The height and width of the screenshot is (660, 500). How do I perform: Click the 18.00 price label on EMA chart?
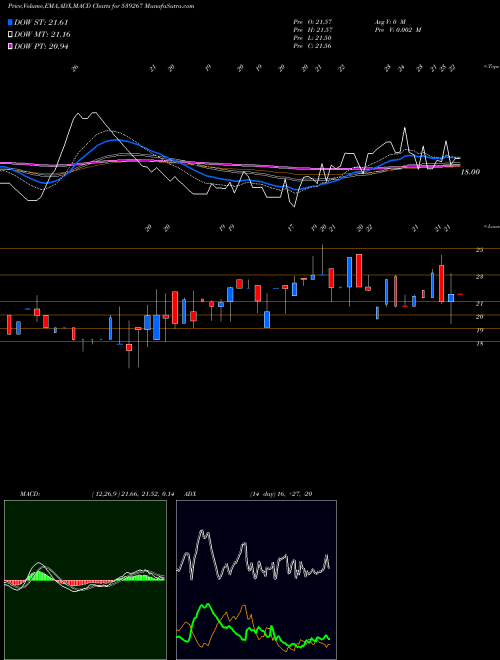[x=470, y=172]
